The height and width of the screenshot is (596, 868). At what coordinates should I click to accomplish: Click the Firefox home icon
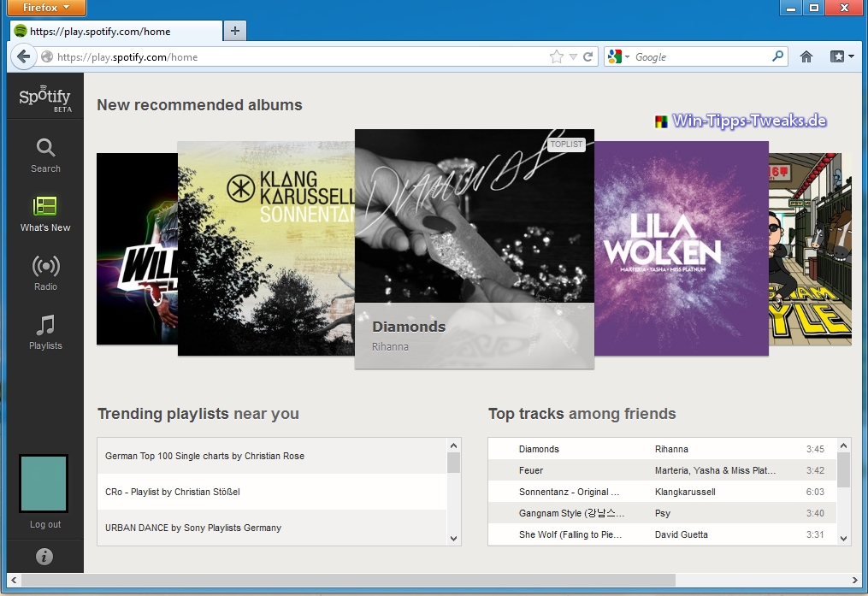point(806,56)
